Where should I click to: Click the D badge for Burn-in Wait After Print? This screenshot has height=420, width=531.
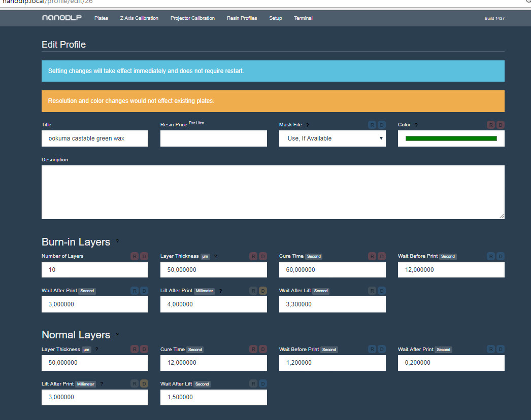tap(144, 291)
